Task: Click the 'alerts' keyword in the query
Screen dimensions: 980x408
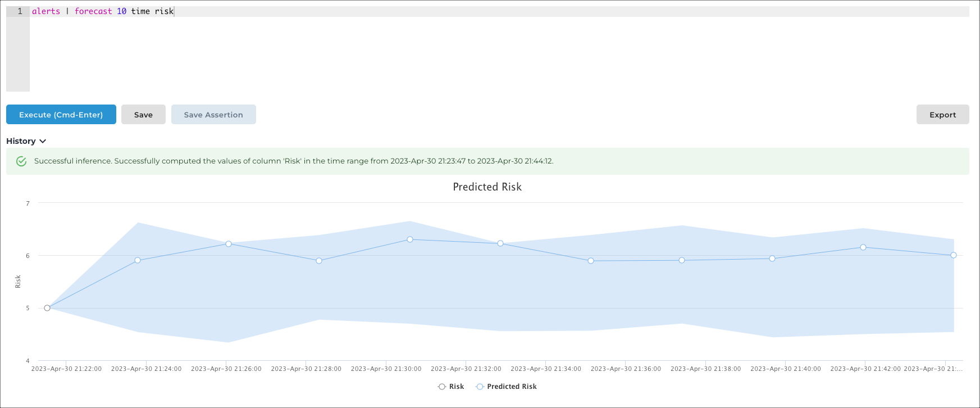Action: (46, 11)
